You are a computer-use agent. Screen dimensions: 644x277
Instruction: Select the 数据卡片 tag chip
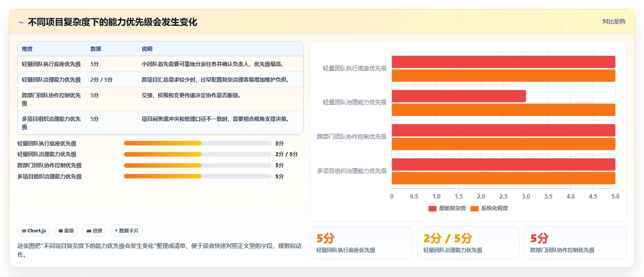(127, 231)
